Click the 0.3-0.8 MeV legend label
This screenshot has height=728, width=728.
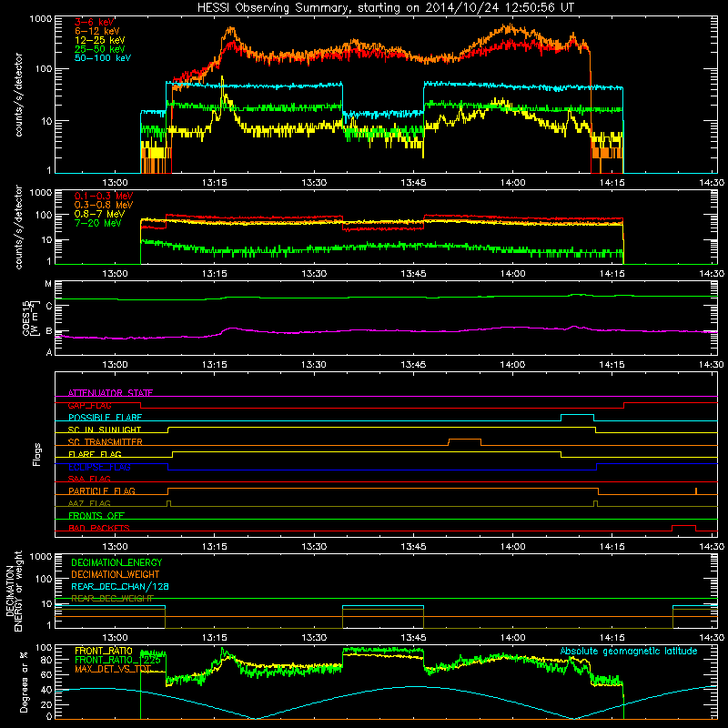pos(104,205)
